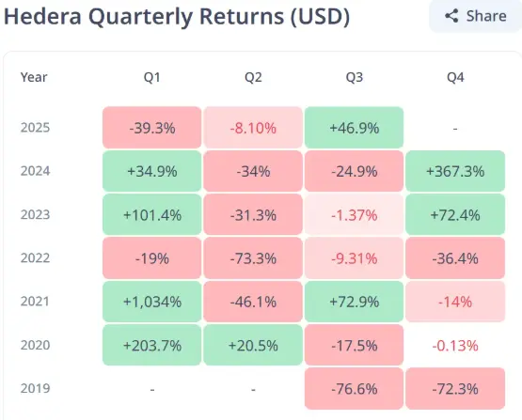The height and width of the screenshot is (420, 522).
Task: Click the 2019 Q3 -76.6% cell
Action: 355,389
